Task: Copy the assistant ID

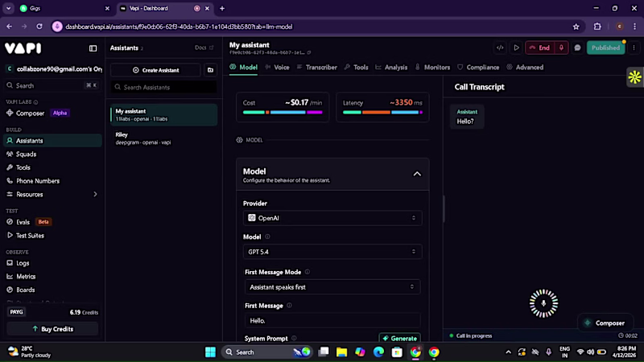Action: [x=309, y=52]
